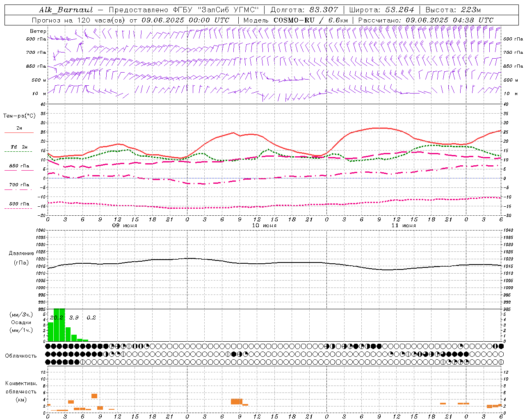Image resolution: width=525 pixels, height=420 pixels.
Task: Click the Тем-ра(°C) axis title
Action: pos(19,116)
